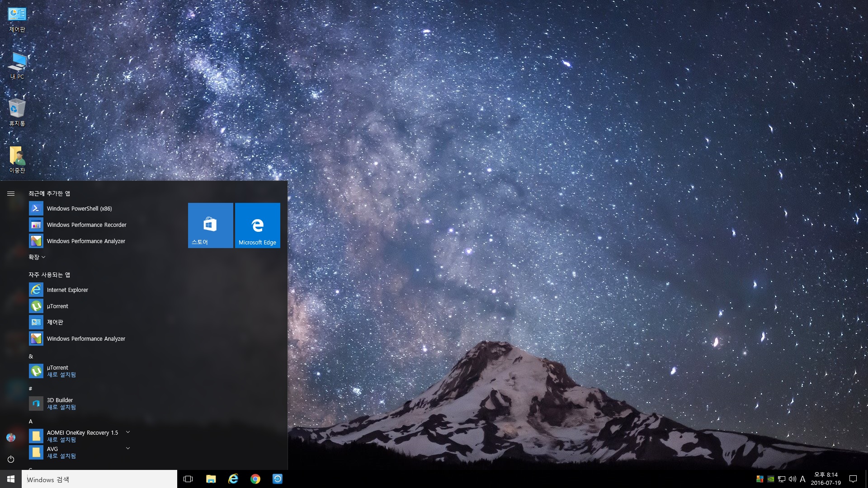Launch Internet Explorer browser
Viewport: 868px width, 488px height.
click(x=67, y=290)
